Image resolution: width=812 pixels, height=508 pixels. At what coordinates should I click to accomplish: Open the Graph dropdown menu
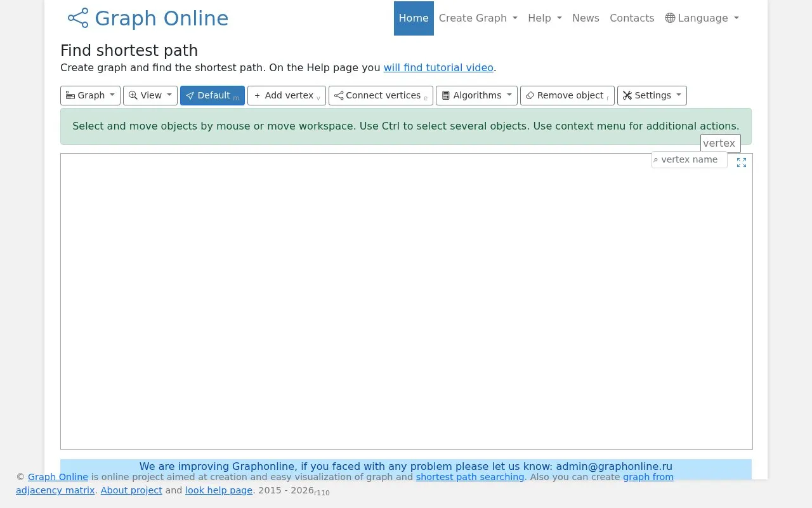click(90, 95)
